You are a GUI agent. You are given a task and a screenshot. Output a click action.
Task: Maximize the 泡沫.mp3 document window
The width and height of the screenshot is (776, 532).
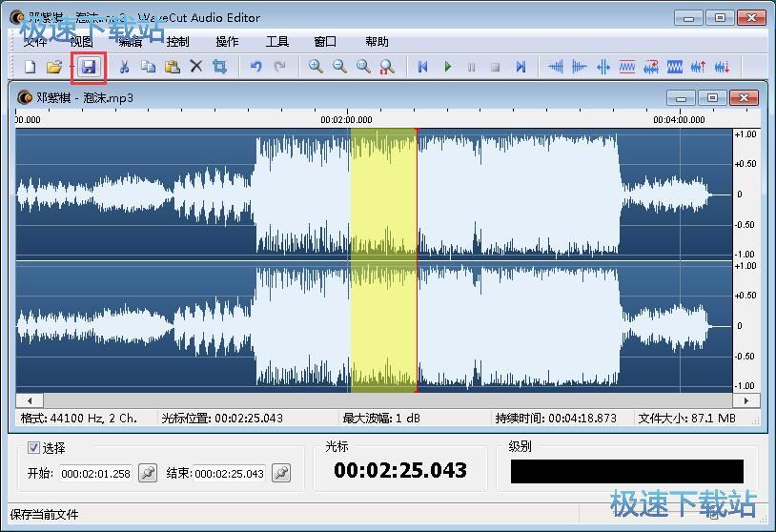tap(713, 98)
